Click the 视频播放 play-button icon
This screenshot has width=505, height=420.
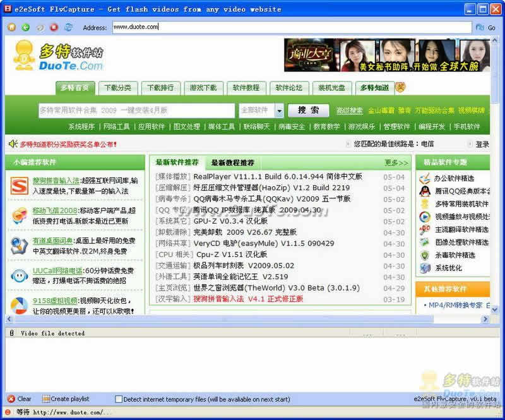[x=425, y=217]
